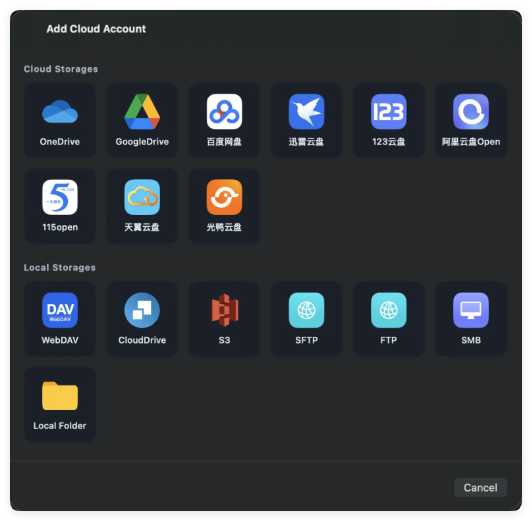The width and height of the screenshot is (532, 521).
Task: Add a Local Folder via folder icon
Action: click(x=60, y=395)
